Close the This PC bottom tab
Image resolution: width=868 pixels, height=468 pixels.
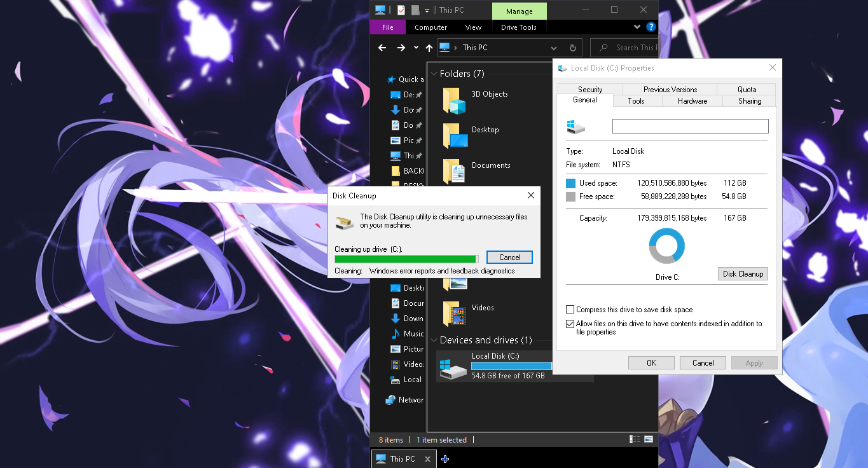428,459
